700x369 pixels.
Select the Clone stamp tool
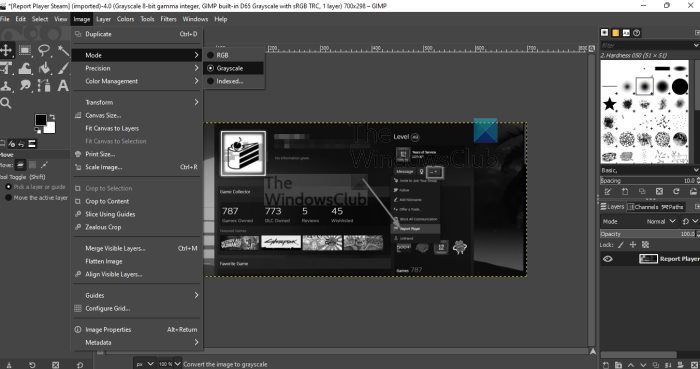6,85
